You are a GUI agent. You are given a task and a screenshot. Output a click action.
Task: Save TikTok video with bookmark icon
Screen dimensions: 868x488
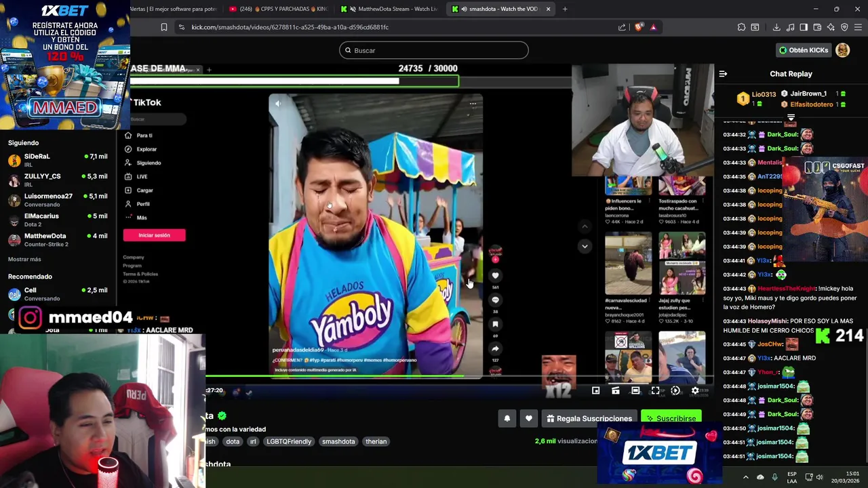(x=495, y=324)
